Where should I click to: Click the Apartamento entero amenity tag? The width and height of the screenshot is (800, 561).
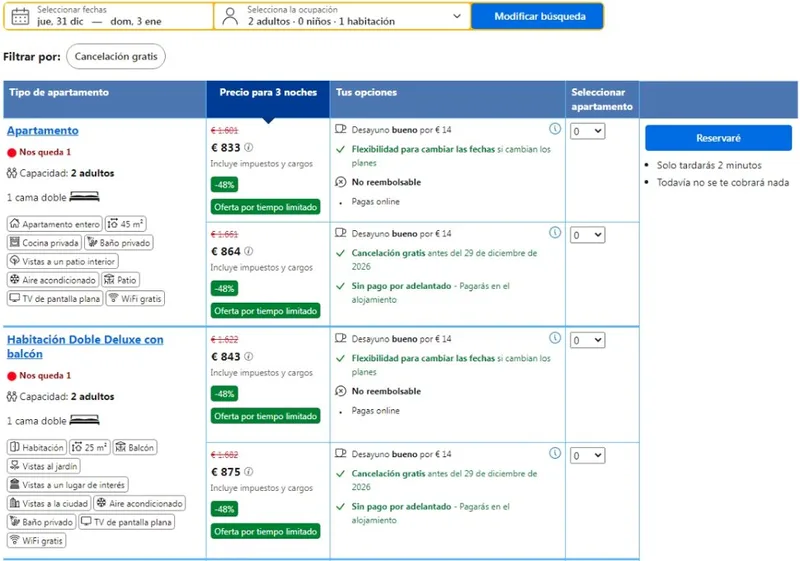click(x=55, y=224)
